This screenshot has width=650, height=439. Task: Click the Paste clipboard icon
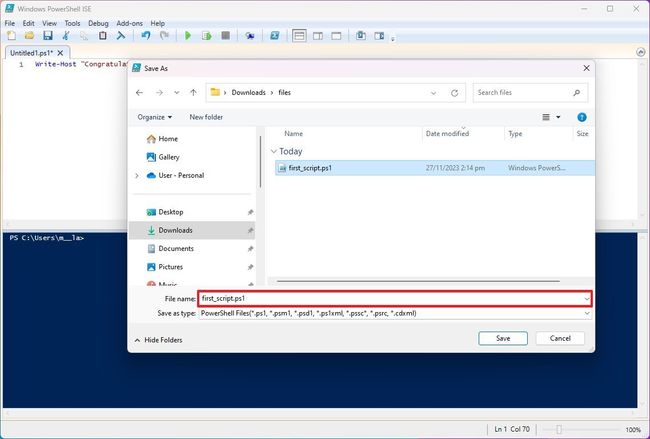tap(102, 36)
